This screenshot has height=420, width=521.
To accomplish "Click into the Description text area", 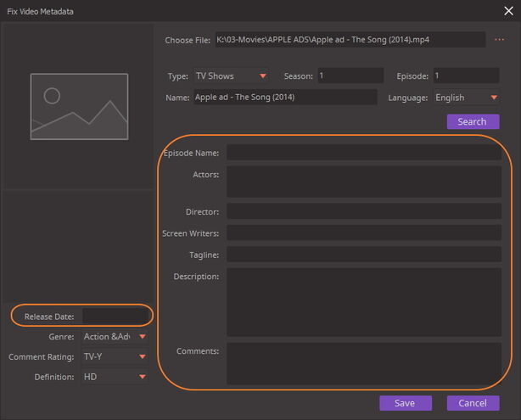I will pyautogui.click(x=364, y=302).
